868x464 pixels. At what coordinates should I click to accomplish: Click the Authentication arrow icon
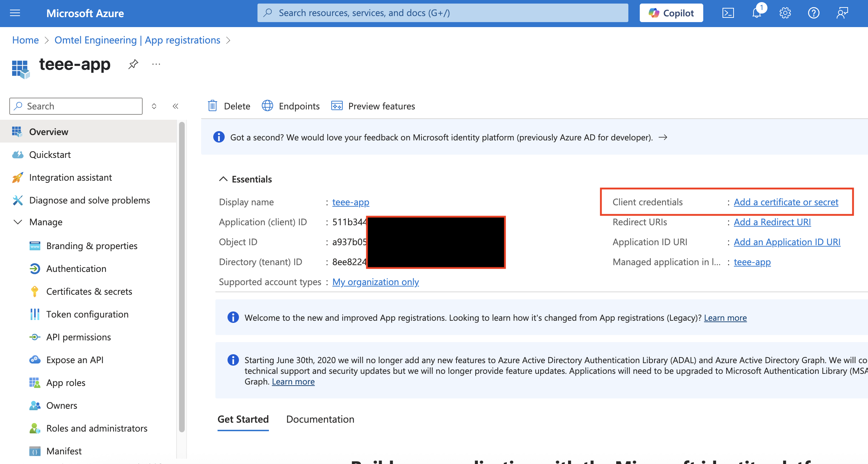coord(35,269)
